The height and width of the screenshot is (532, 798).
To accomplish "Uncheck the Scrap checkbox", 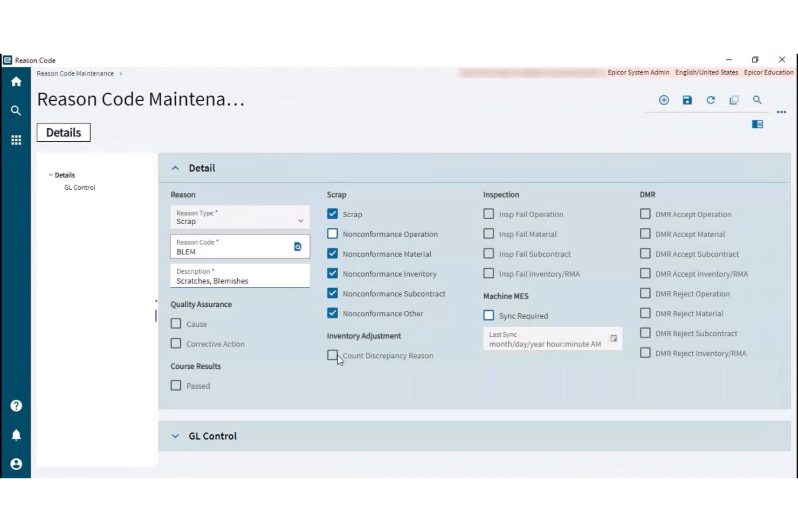I will [332, 213].
